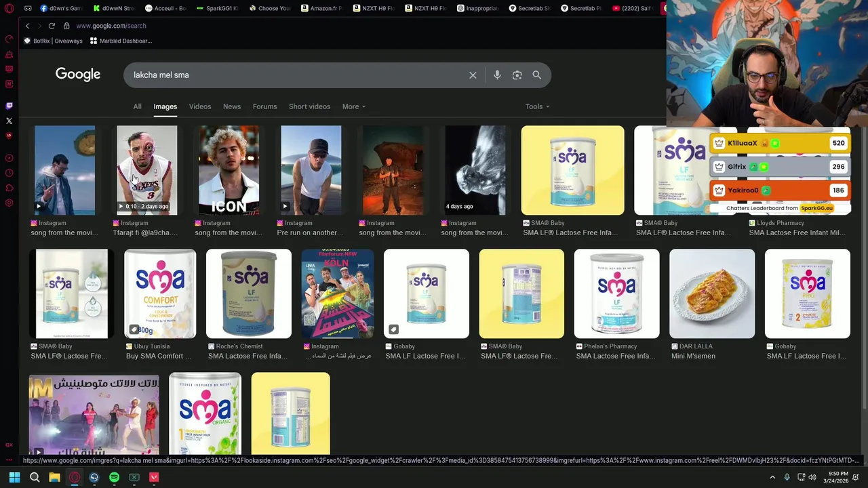Screen dimensions: 868x488
Task: Open GX Corner gamepad icon in tab bar
Action: pyautogui.click(x=28, y=8)
